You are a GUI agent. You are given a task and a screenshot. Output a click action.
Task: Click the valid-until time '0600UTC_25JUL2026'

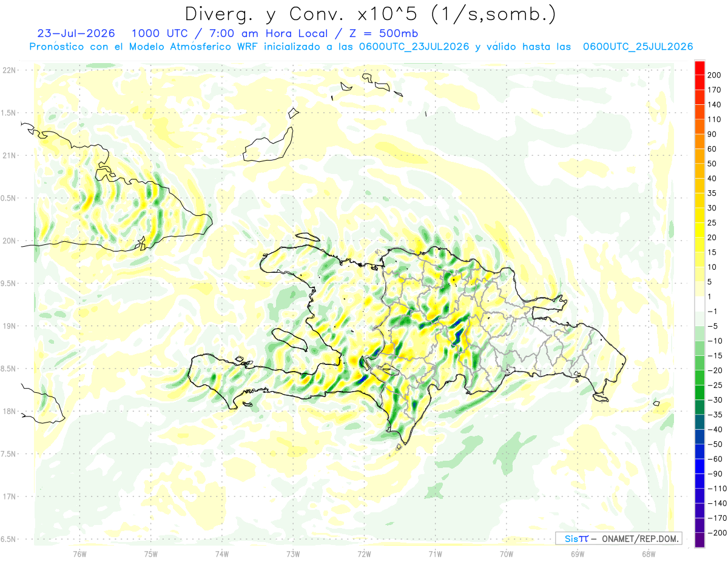[x=638, y=47]
